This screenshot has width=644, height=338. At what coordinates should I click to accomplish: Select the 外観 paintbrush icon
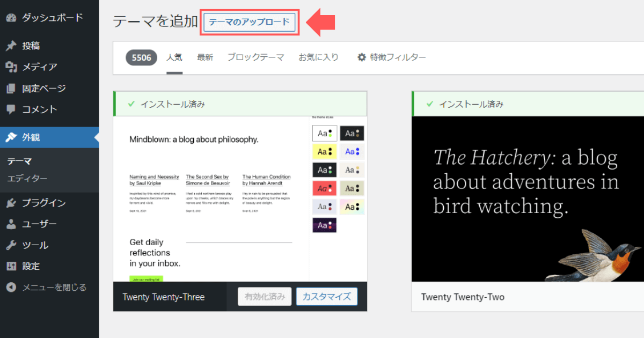(x=12, y=137)
